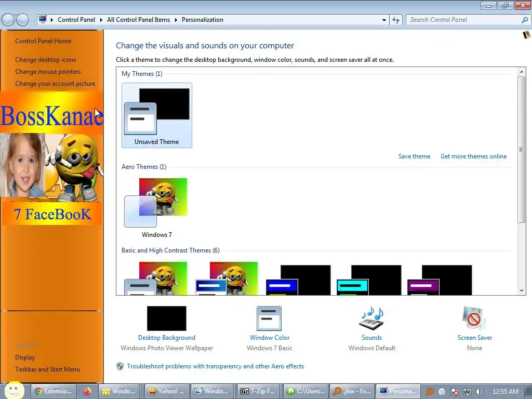
Task: Click the Action Center flag tray icon
Action: coord(454,392)
